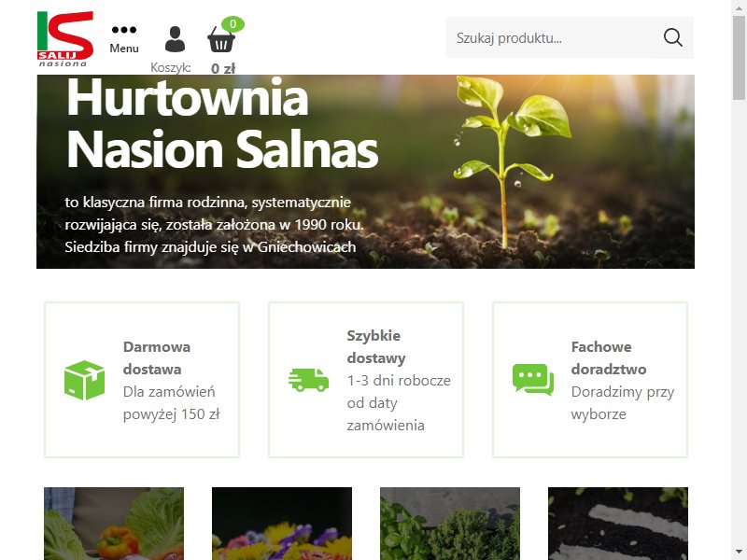Click the Darmowa dostawa heading
747x560 pixels.
click(x=157, y=358)
